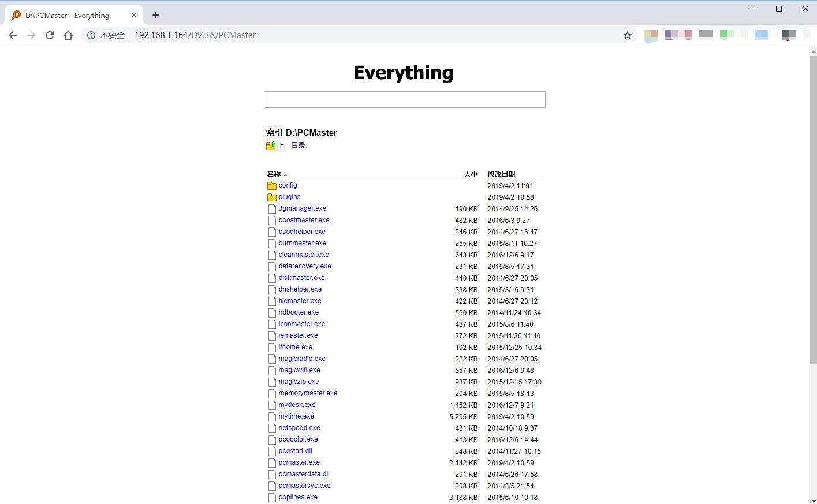Click file icon beside iemaster.exe

[272, 335]
